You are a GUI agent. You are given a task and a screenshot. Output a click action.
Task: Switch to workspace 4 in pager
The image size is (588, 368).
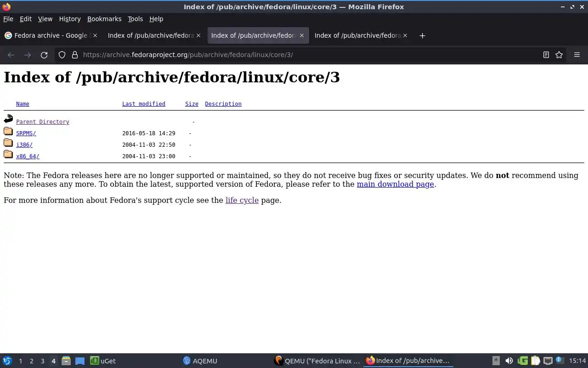53,361
